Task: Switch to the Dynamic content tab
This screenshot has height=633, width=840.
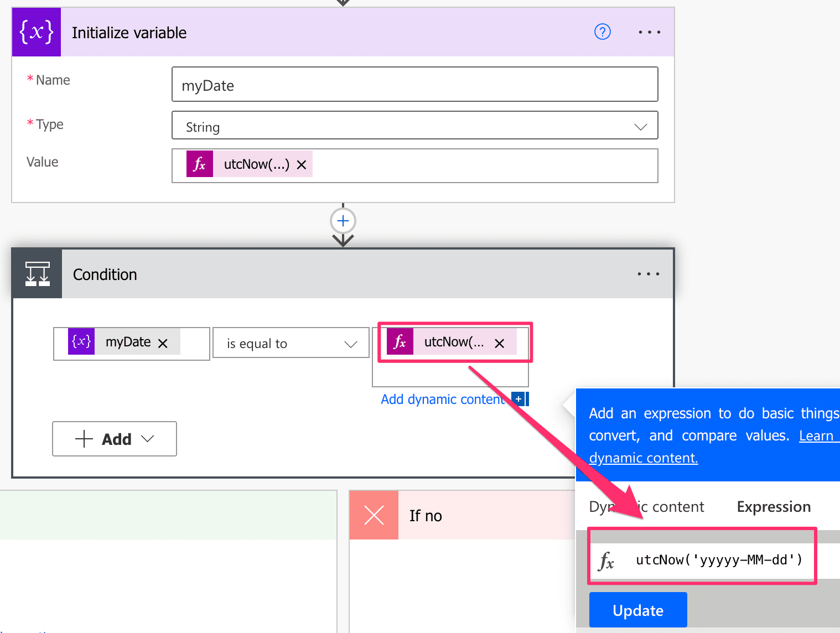Action: 646,506
